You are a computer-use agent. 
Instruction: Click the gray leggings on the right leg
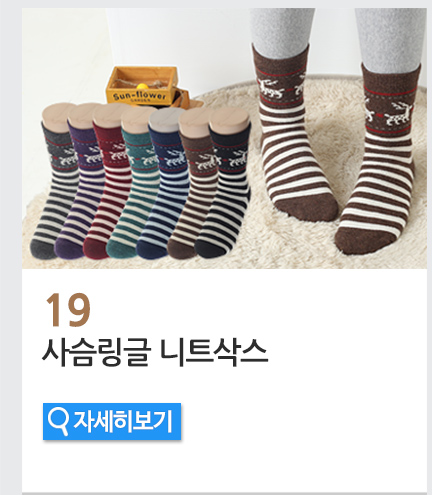(x=390, y=38)
